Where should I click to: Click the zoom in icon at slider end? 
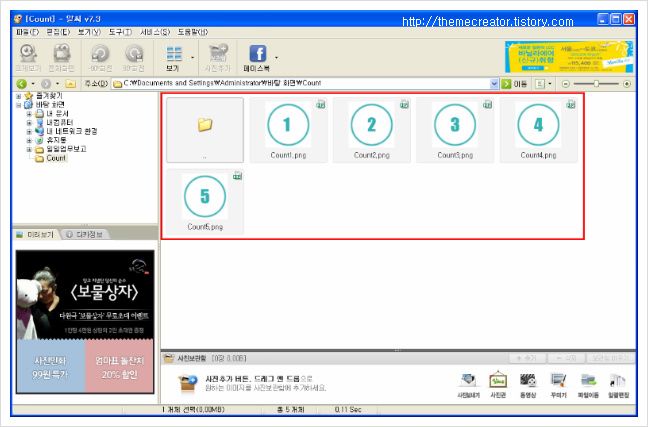[x=627, y=84]
